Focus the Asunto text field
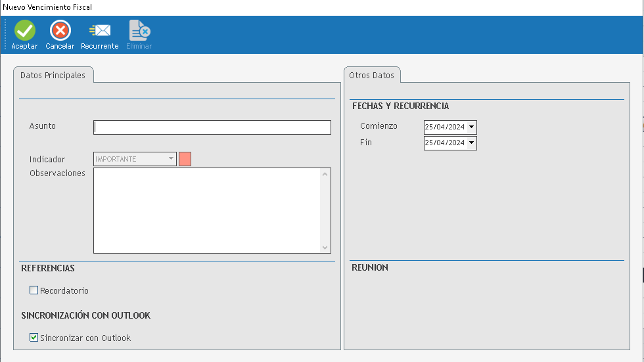The image size is (644, 362). [x=212, y=127]
